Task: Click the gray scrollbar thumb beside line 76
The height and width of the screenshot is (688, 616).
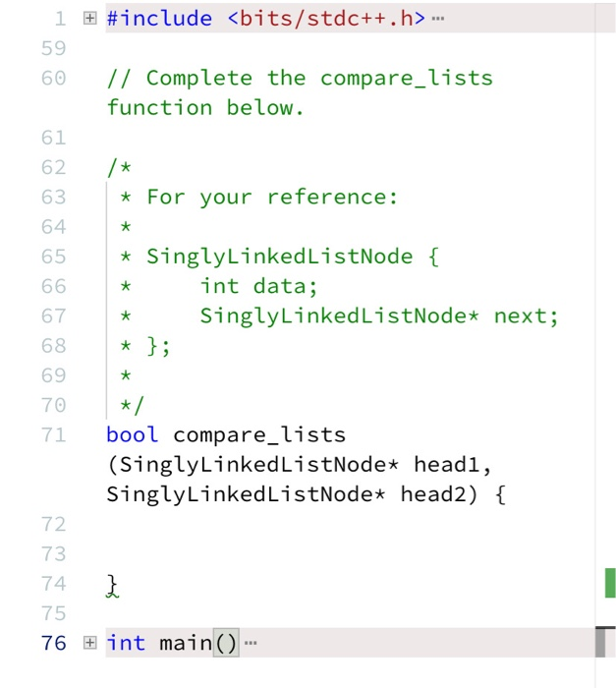Action: click(600, 643)
